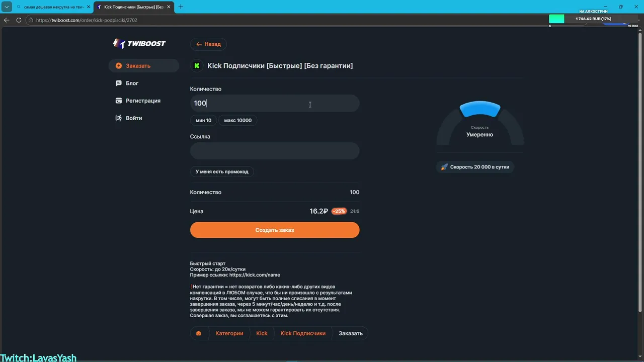This screenshot has height=362, width=644.
Task: Click the running person icon beside Войти
Action: (119, 118)
